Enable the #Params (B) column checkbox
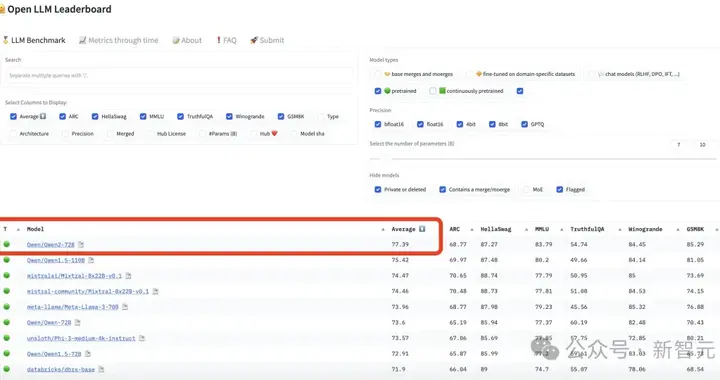The image size is (720, 380). pyautogui.click(x=202, y=134)
